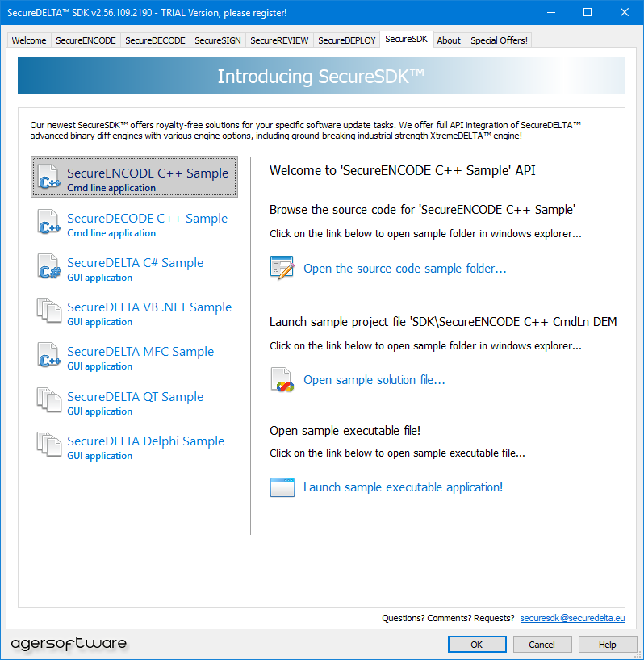
Task: View the Special Offers! tab
Action: click(499, 40)
